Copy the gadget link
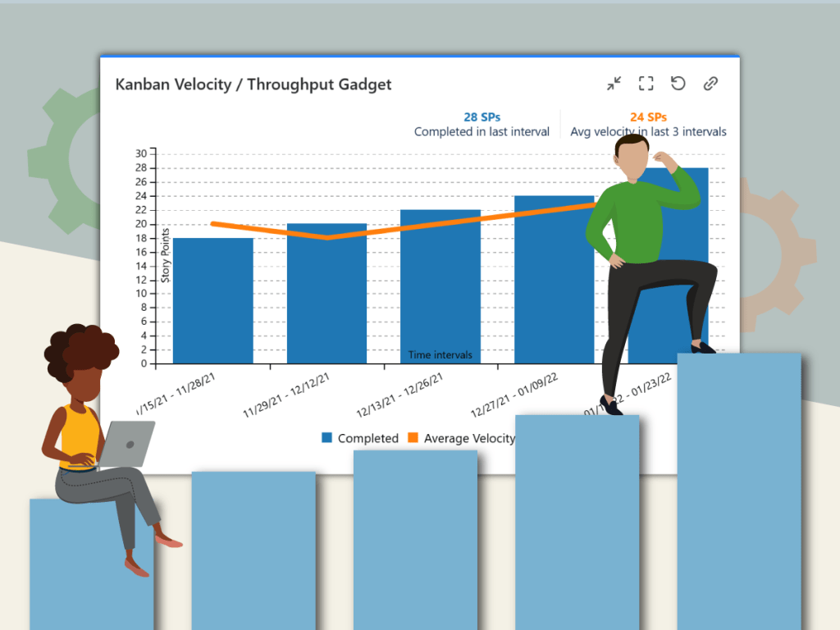Viewport: 840px width, 630px height. click(710, 83)
